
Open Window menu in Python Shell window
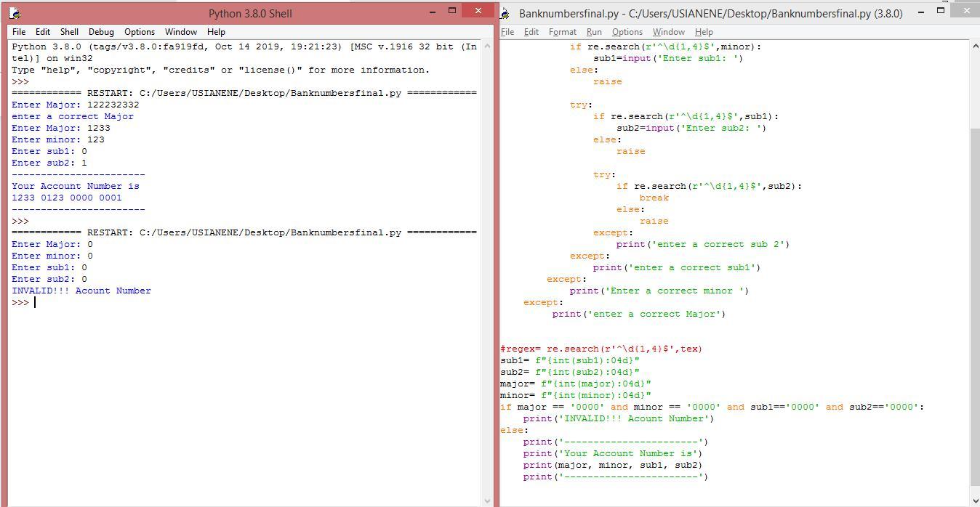pyautogui.click(x=180, y=32)
